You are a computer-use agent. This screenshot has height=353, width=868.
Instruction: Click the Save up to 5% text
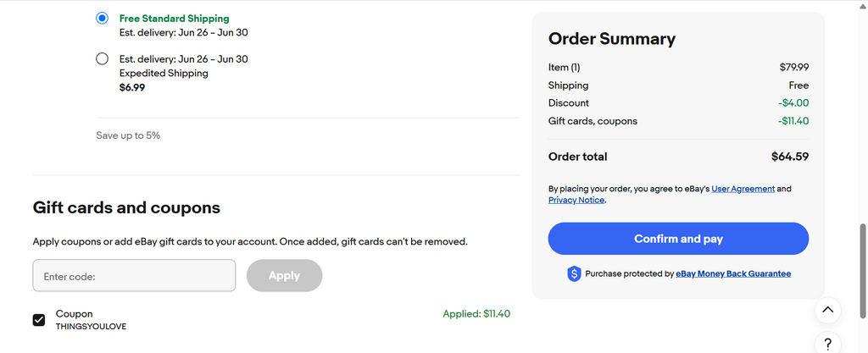point(128,135)
